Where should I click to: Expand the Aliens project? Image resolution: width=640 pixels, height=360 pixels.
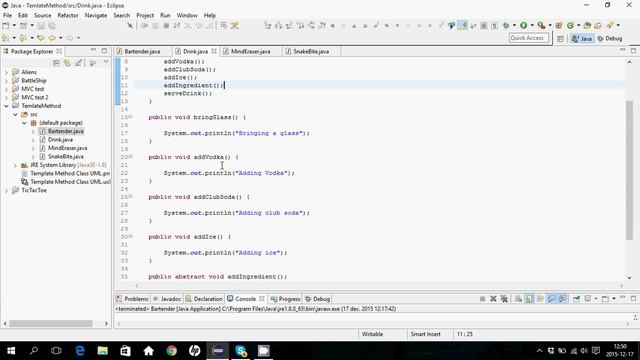click(6, 72)
